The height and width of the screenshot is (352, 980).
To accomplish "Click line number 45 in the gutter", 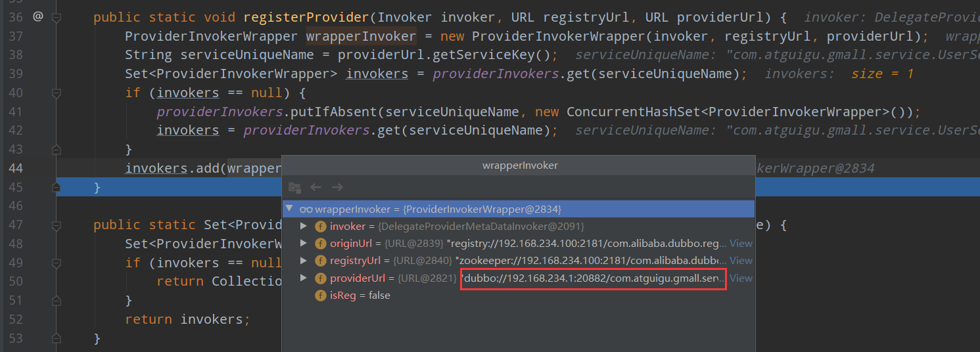I will [x=16, y=187].
